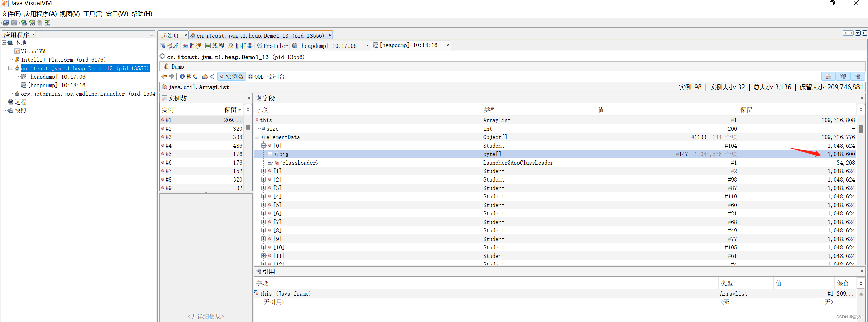Collapse the Demo1_13 application tree node
This screenshot has height=322, width=868.
pos(11,68)
